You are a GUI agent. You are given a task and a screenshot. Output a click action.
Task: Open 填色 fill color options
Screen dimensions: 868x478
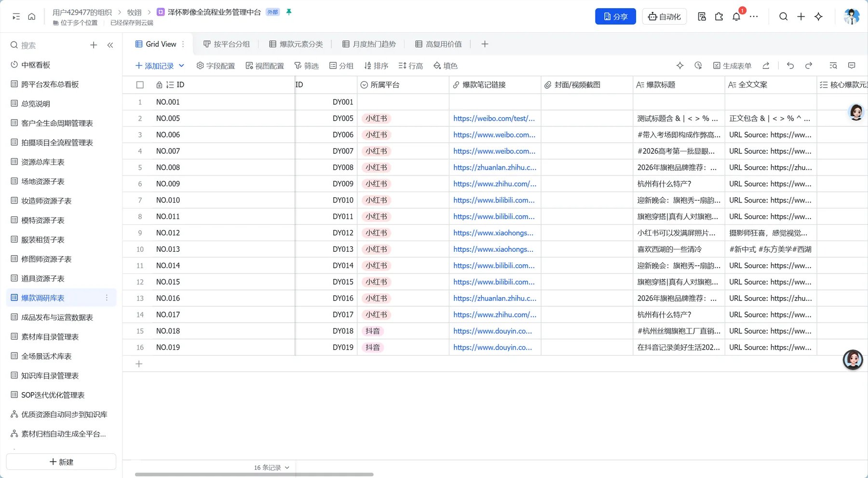[445, 66]
